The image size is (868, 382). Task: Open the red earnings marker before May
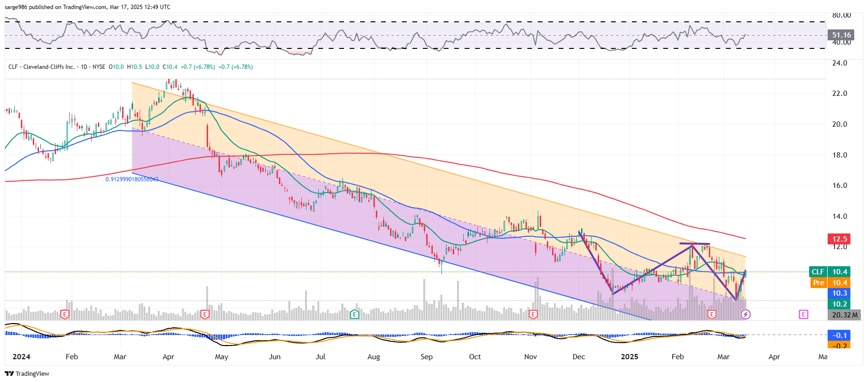(205, 314)
